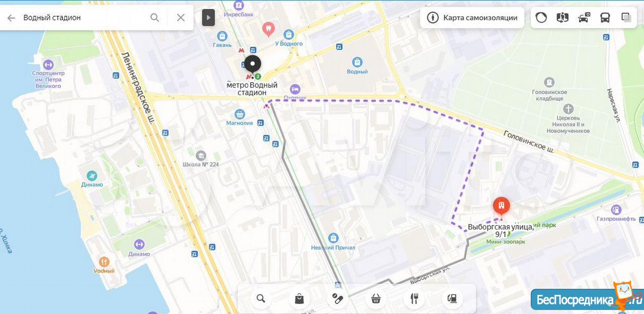Select the shopping bag category icon

click(x=299, y=299)
